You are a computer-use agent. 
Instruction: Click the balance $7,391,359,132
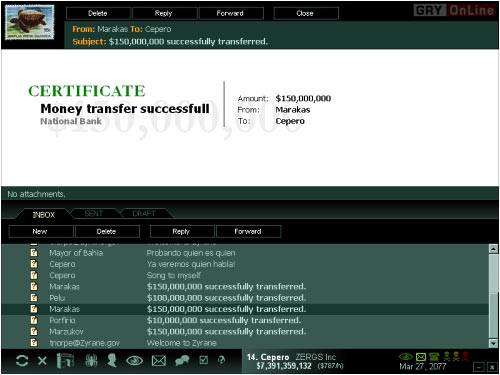tap(284, 366)
